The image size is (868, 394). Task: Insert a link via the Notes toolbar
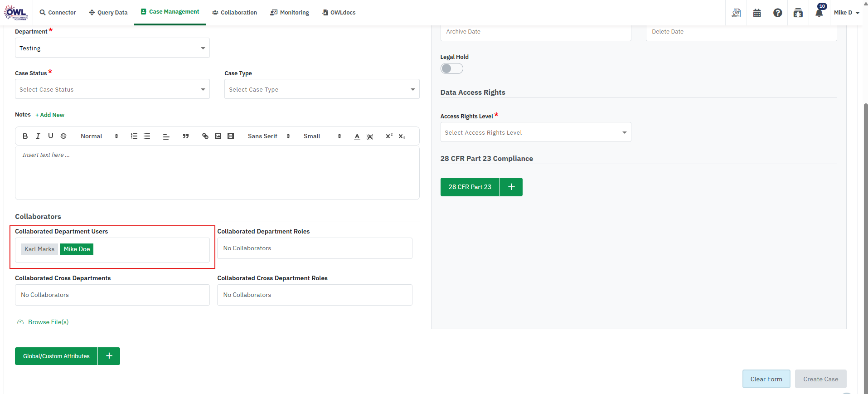(205, 136)
